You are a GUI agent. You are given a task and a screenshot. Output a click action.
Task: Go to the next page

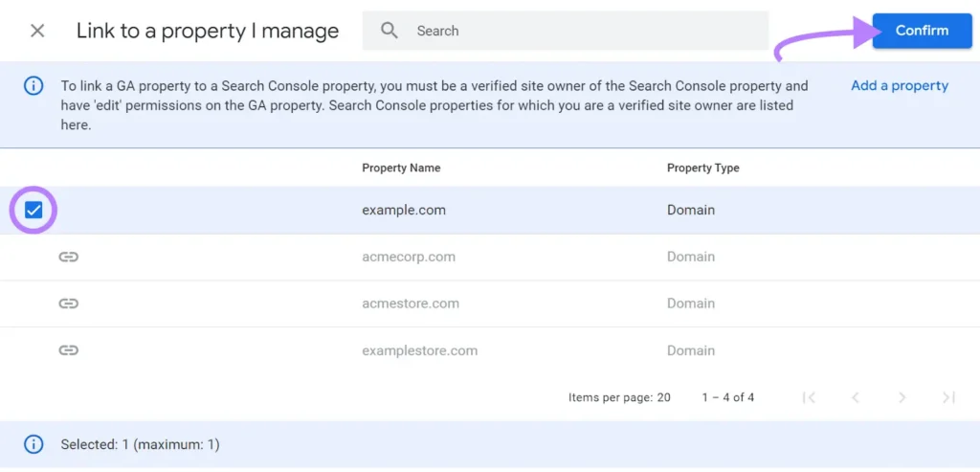pyautogui.click(x=902, y=397)
